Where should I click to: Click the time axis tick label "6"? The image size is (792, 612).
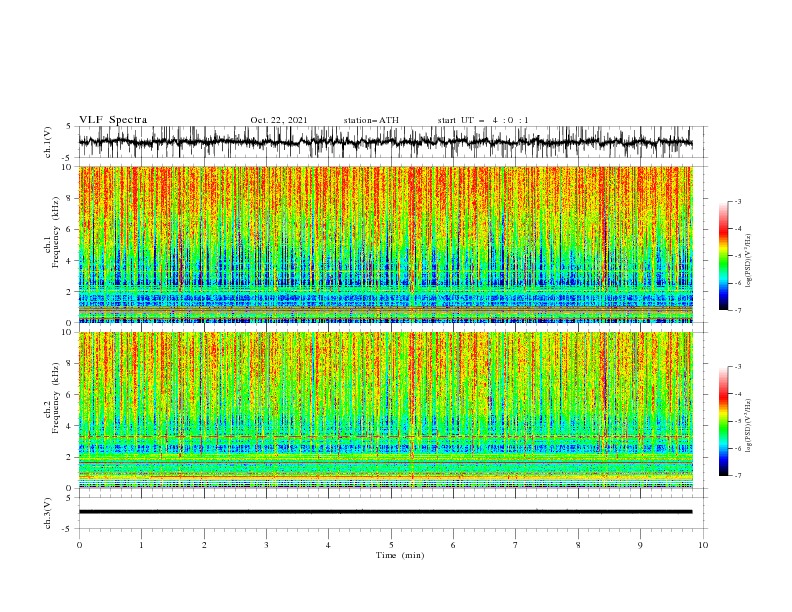click(x=453, y=545)
